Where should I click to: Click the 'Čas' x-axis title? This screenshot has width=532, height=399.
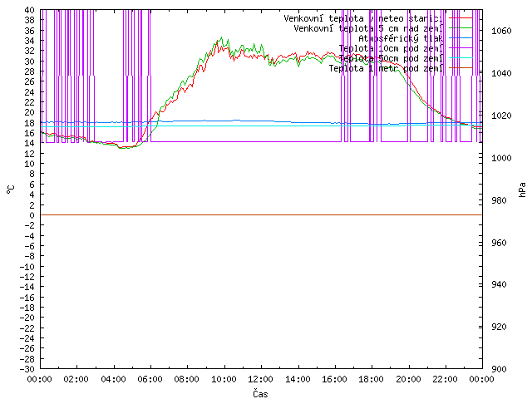pos(260,393)
